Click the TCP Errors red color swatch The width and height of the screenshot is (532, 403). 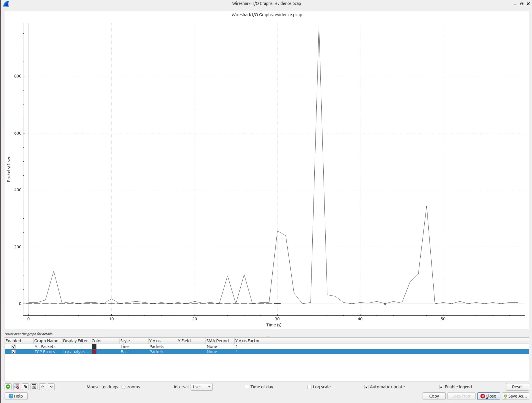click(x=94, y=352)
